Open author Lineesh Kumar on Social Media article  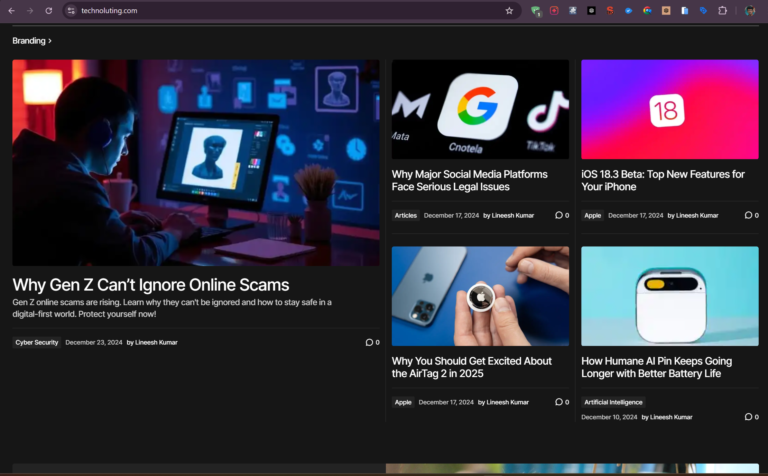pyautogui.click(x=513, y=215)
